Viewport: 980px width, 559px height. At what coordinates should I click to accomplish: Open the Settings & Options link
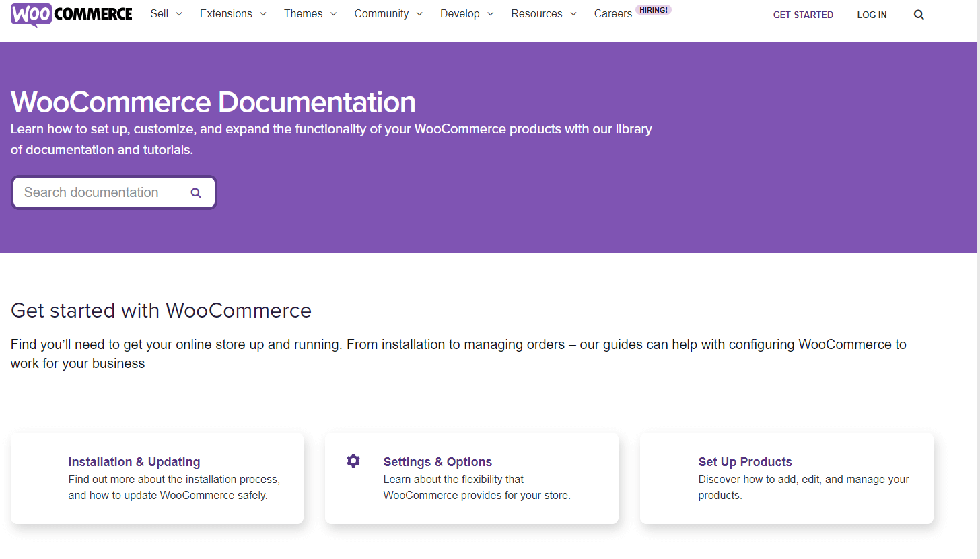(x=438, y=462)
